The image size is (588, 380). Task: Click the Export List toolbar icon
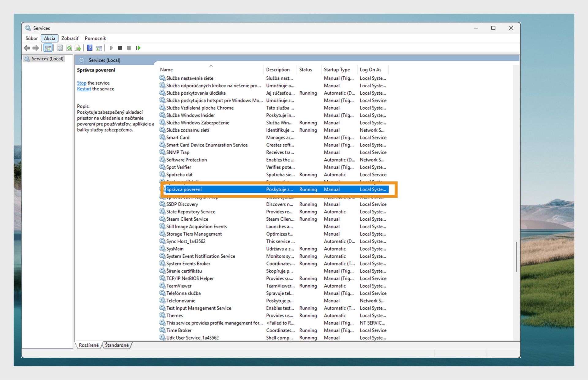[x=78, y=48]
